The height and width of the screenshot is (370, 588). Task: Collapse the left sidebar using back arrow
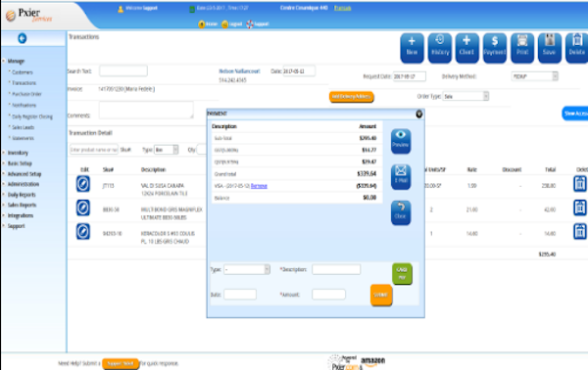click(23, 38)
